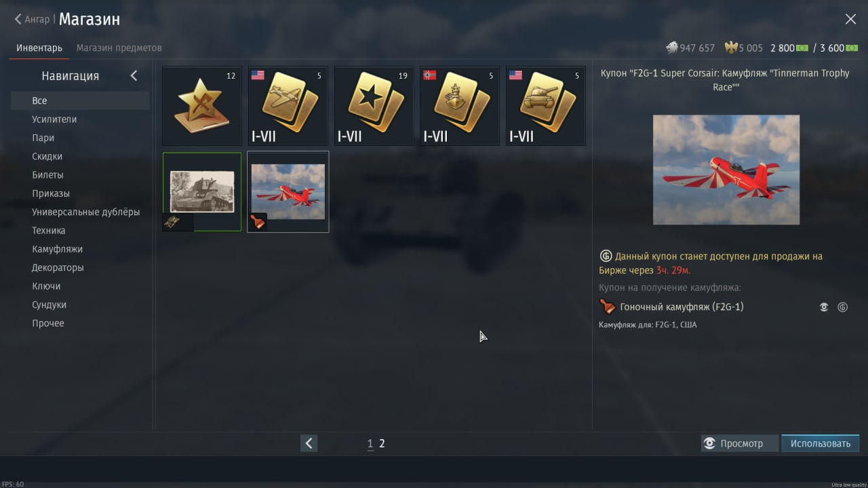The image size is (868, 488).
Task: Filter by Усилители category
Action: coord(54,119)
